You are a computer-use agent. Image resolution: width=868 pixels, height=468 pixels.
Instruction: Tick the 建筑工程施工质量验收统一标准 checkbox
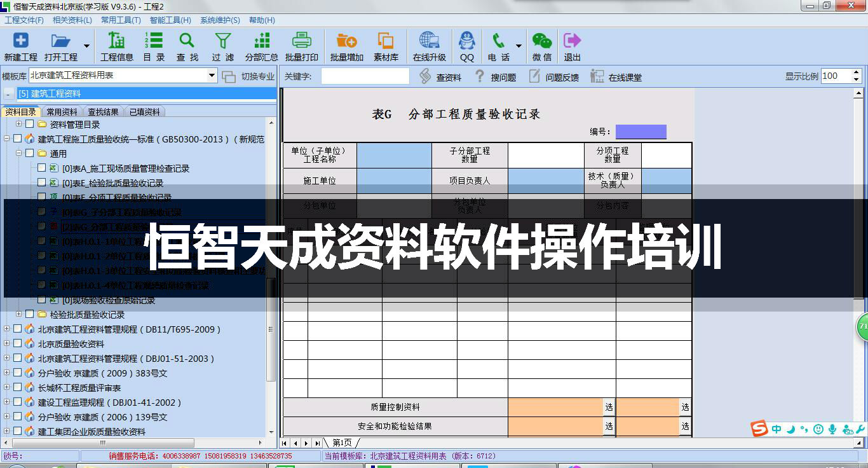pos(17,139)
